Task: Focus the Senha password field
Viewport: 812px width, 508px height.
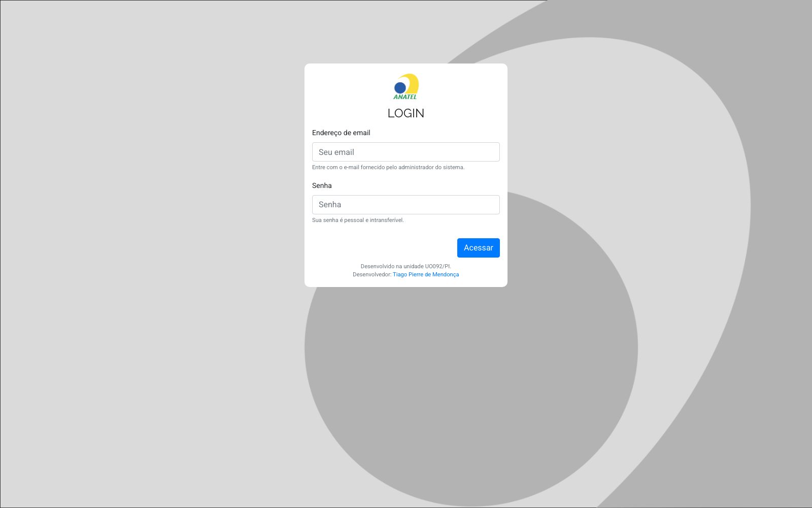Action: tap(406, 205)
